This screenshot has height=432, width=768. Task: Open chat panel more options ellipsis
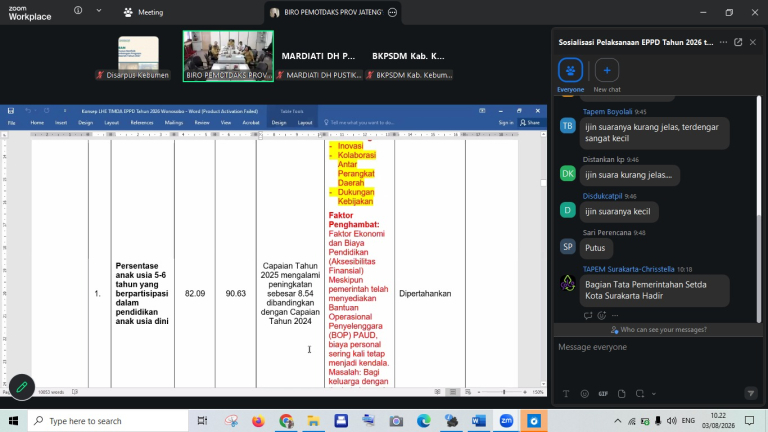tap(723, 42)
